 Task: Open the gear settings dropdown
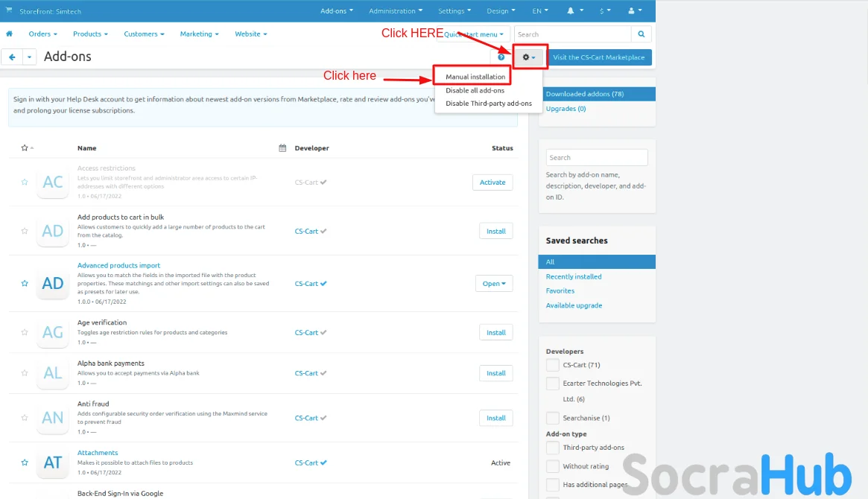tap(529, 57)
